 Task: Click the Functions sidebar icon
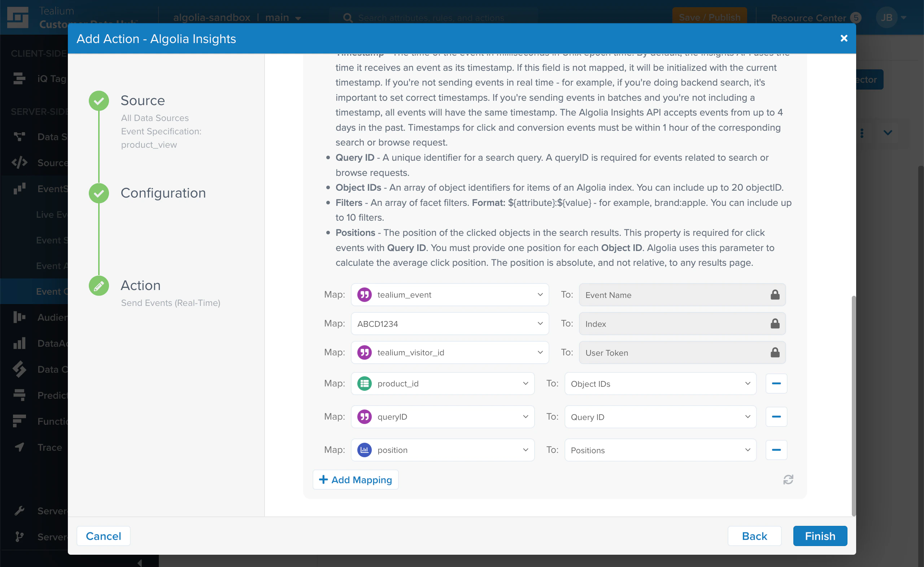click(x=19, y=421)
